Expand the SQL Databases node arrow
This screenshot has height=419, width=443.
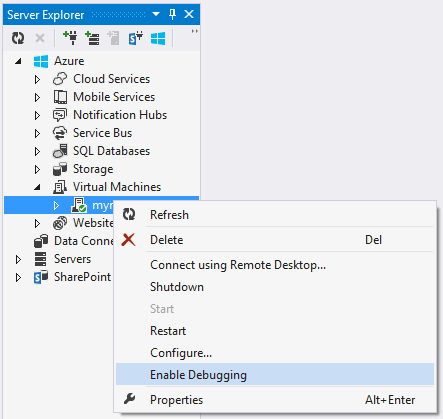click(37, 151)
